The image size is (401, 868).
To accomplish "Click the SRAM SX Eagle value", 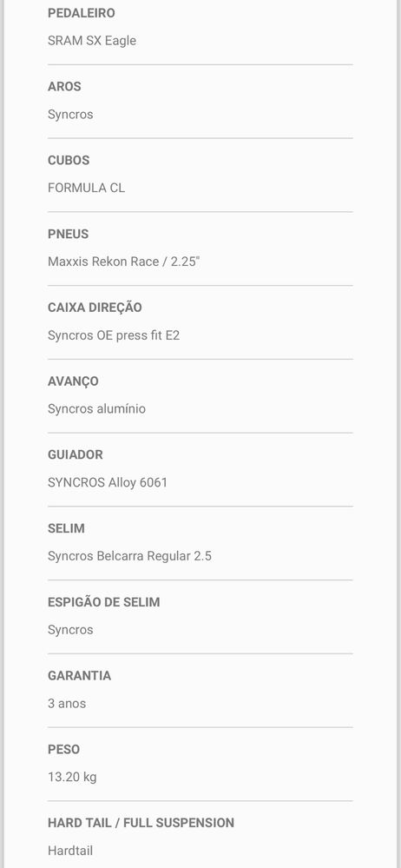I will point(92,41).
